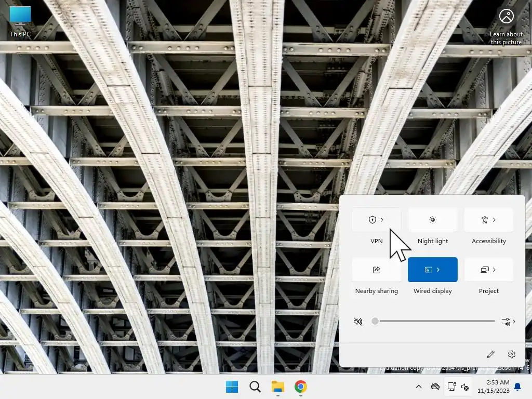
Task: Launch File Explorer from taskbar
Action: (278, 387)
